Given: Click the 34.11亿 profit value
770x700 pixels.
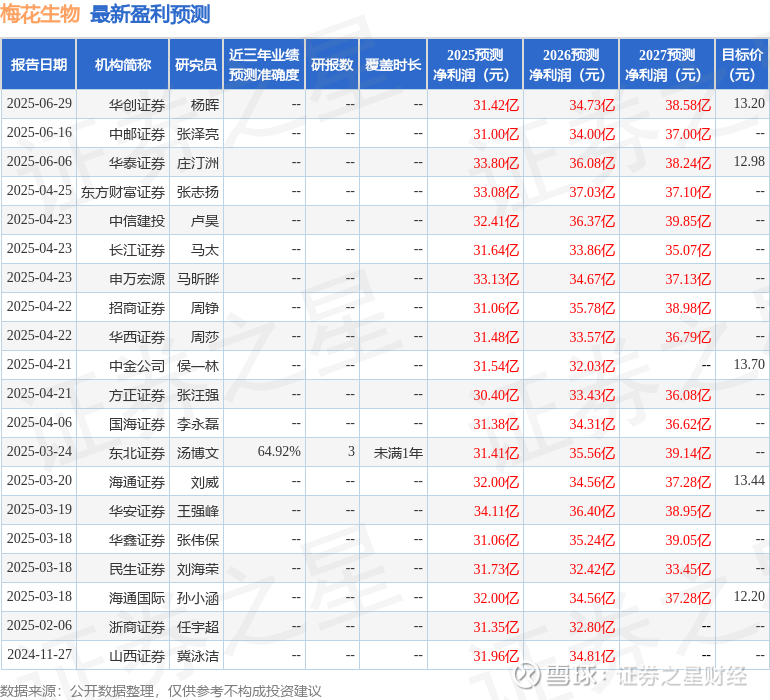Looking at the screenshot, I should click(496, 511).
